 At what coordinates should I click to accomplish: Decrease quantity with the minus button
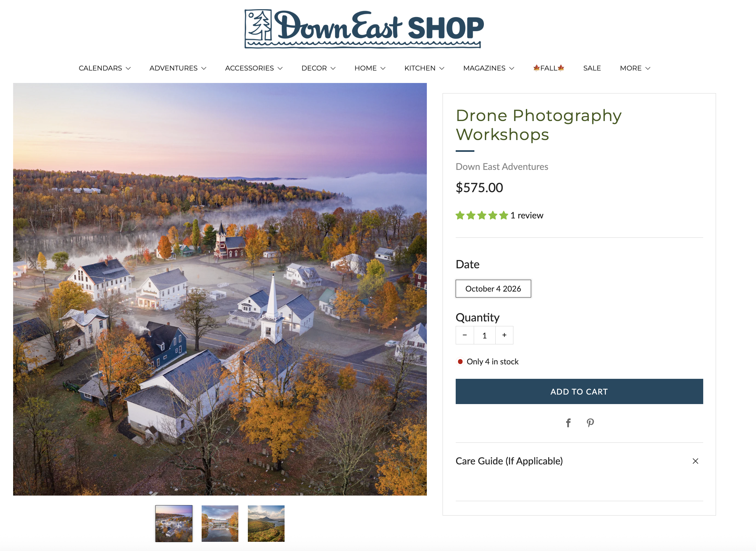tap(465, 335)
